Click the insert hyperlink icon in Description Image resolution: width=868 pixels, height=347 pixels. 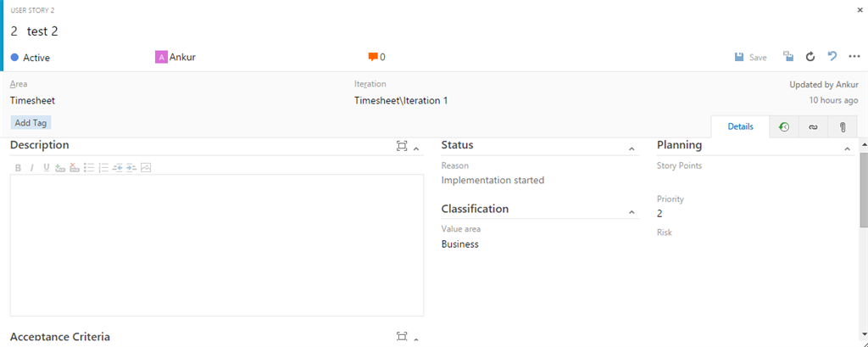tap(59, 168)
